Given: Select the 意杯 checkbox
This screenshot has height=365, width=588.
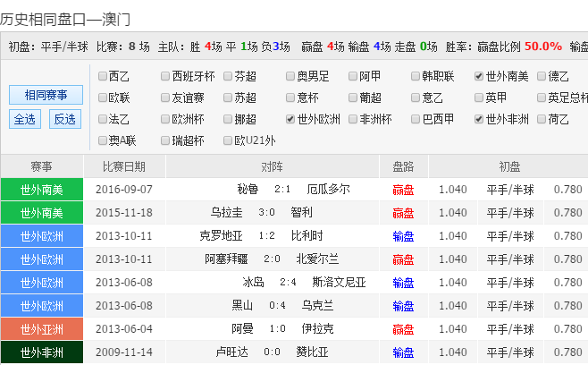Looking at the screenshot, I should 290,98.
